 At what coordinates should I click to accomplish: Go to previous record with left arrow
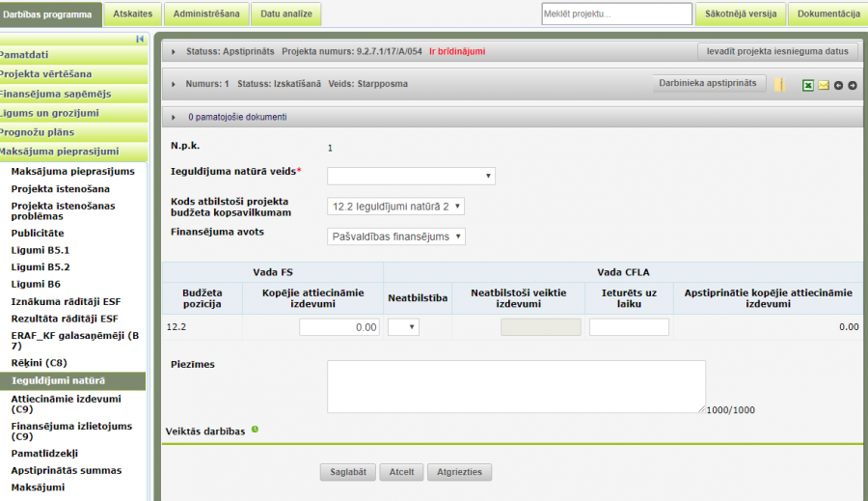point(838,85)
